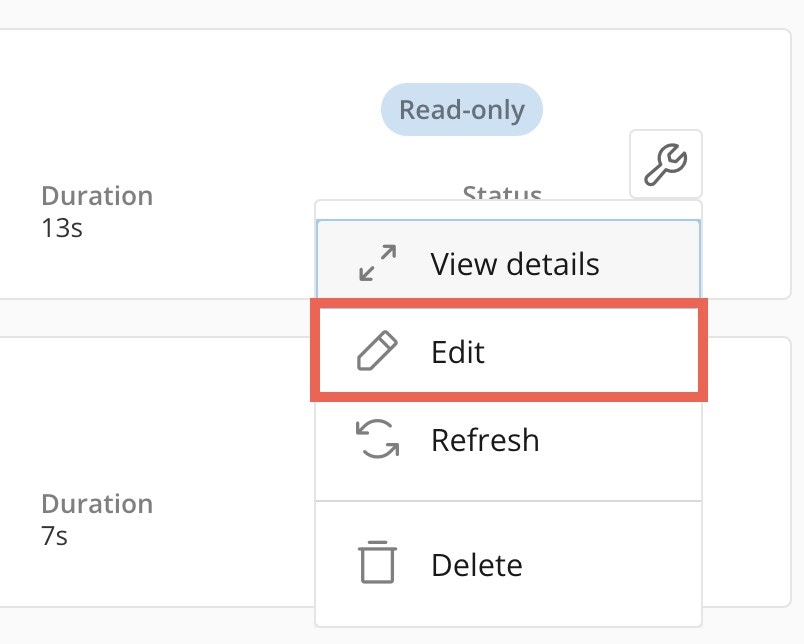Choose the Edit menu entry
This screenshot has width=804, height=644.
tap(509, 351)
